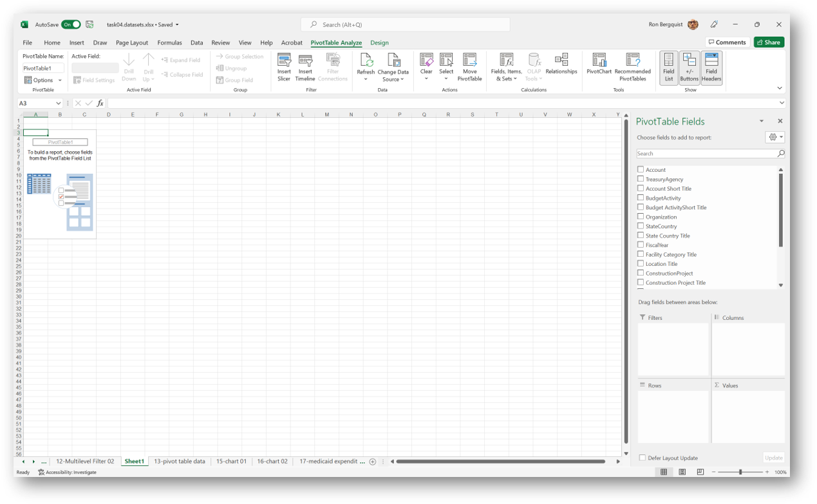Click Recommended PivotTables icon
The width and height of the screenshot is (817, 504).
click(632, 64)
